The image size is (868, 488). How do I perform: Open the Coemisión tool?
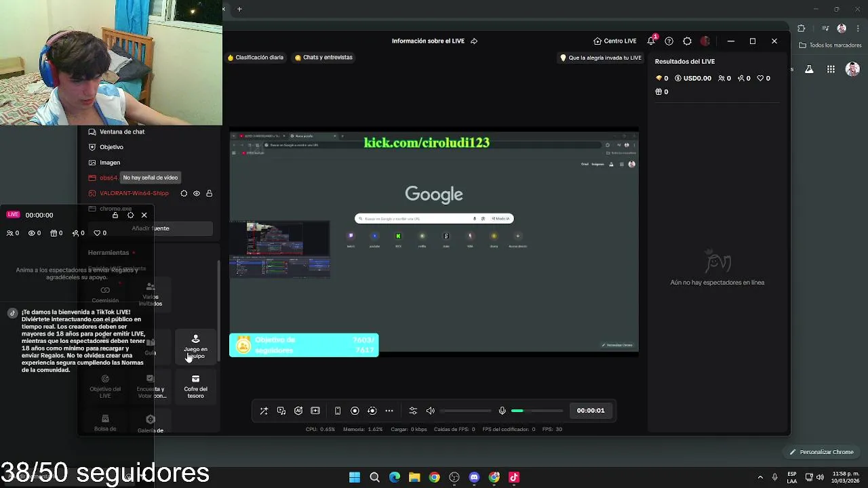point(105,295)
